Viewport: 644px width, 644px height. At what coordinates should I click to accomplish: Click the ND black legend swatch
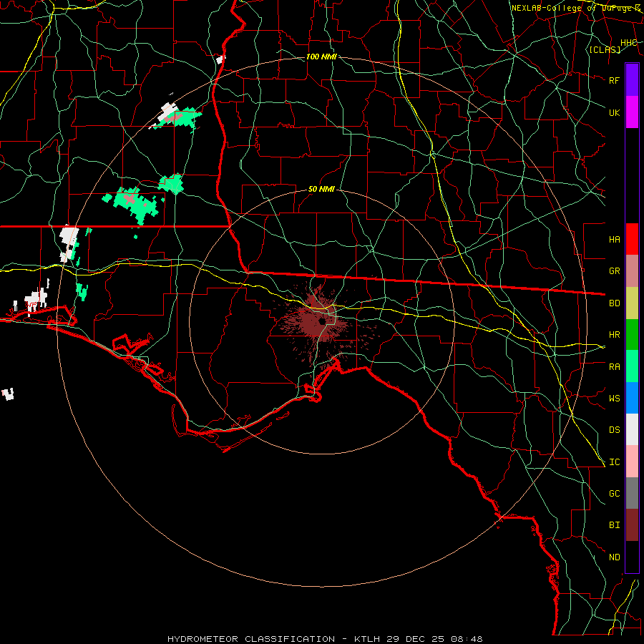point(632,557)
